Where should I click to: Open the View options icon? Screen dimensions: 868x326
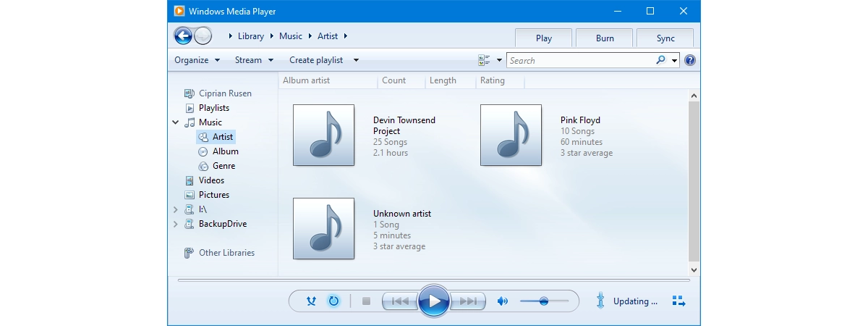click(485, 60)
